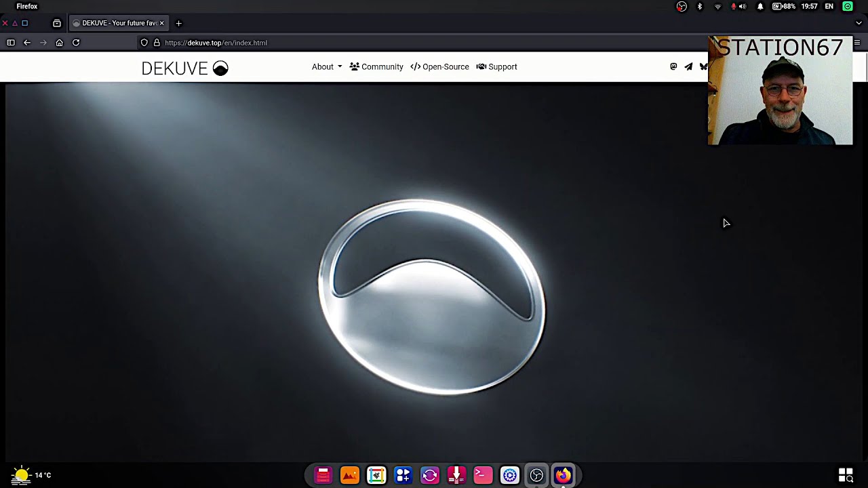Click the OBS tray icon in top bar
Screen dimensions: 868x488
tap(682, 6)
